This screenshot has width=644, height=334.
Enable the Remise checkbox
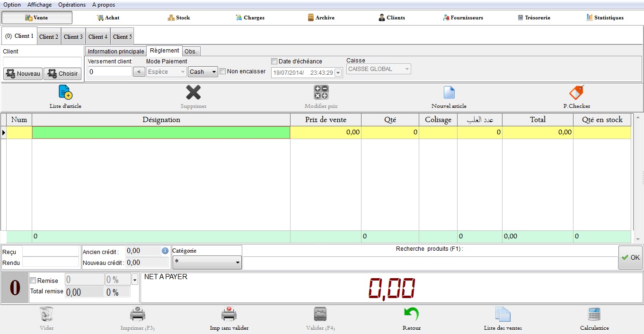tap(33, 281)
